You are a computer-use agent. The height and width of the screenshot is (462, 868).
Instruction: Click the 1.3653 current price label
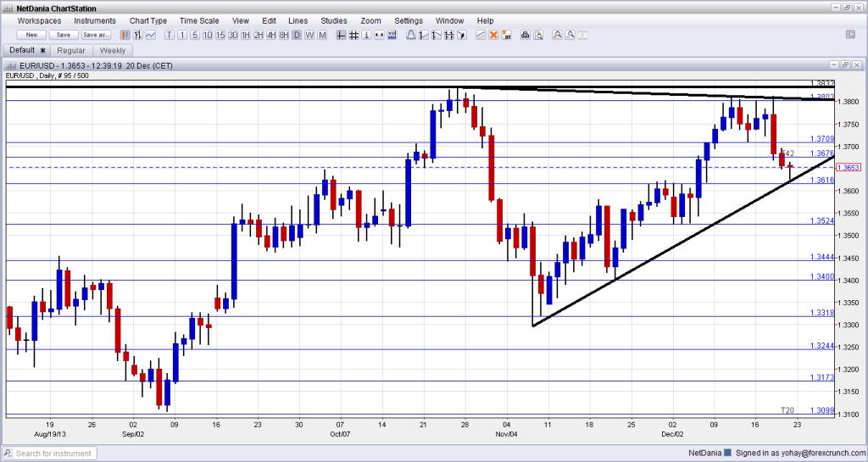coord(849,167)
